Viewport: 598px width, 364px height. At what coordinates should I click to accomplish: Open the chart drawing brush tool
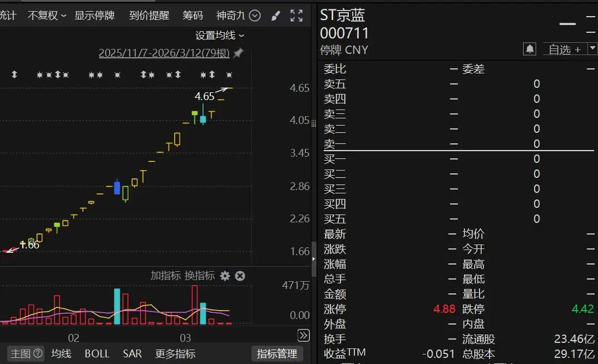tap(275, 16)
